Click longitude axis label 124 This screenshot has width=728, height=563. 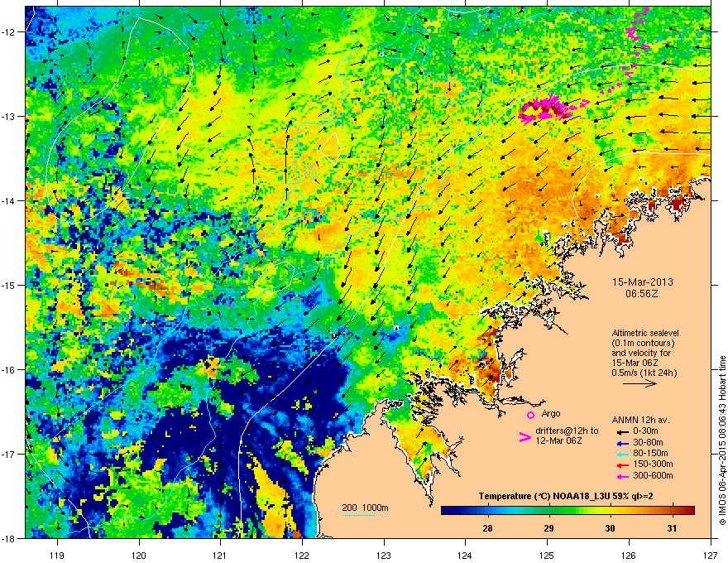[465, 555]
